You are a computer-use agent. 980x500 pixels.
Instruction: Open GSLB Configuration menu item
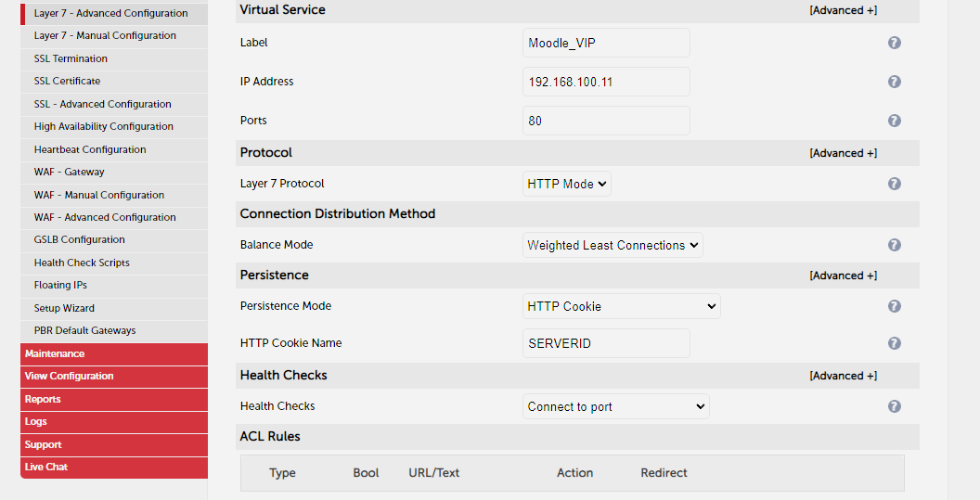114,240
